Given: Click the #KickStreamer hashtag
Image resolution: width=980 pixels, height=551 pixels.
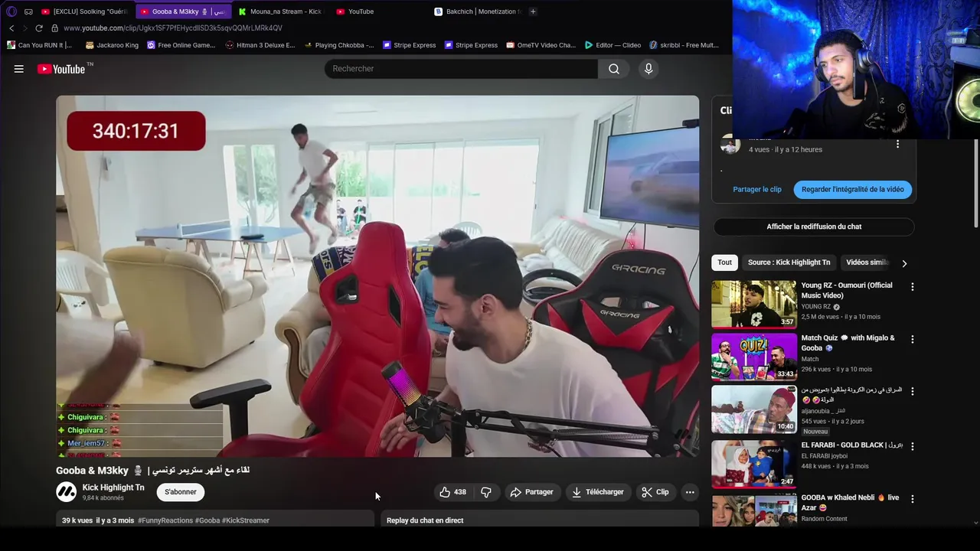Looking at the screenshot, I should coord(245,520).
